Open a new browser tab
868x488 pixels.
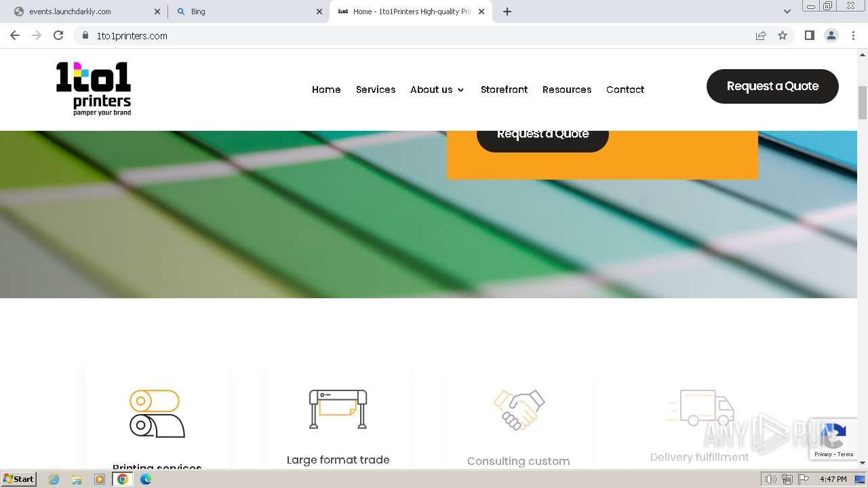pos(507,12)
